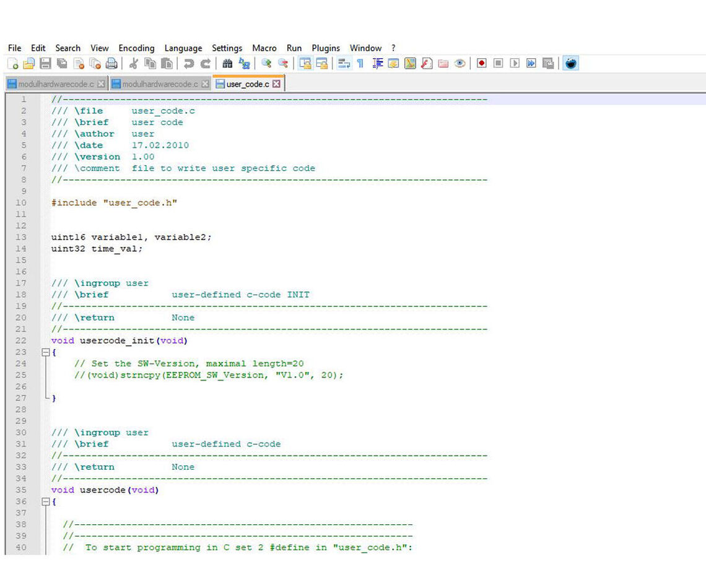This screenshot has height=588, width=706.
Task: Close the user_code.c tab
Action: (x=276, y=82)
